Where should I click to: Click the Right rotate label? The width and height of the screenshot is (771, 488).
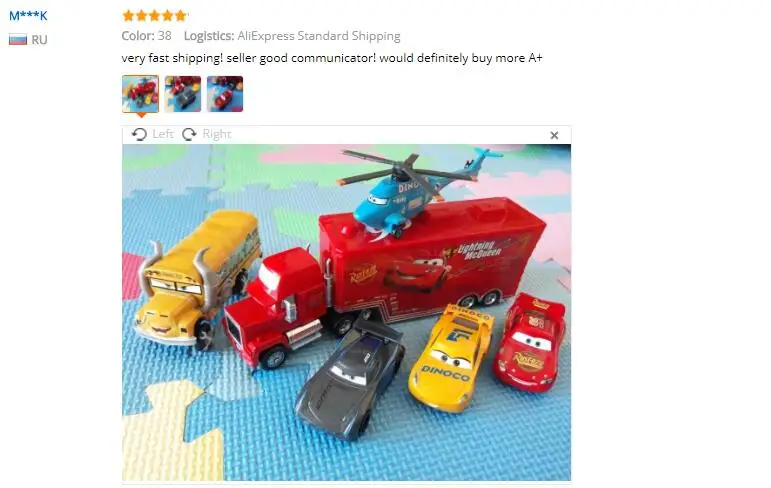217,134
